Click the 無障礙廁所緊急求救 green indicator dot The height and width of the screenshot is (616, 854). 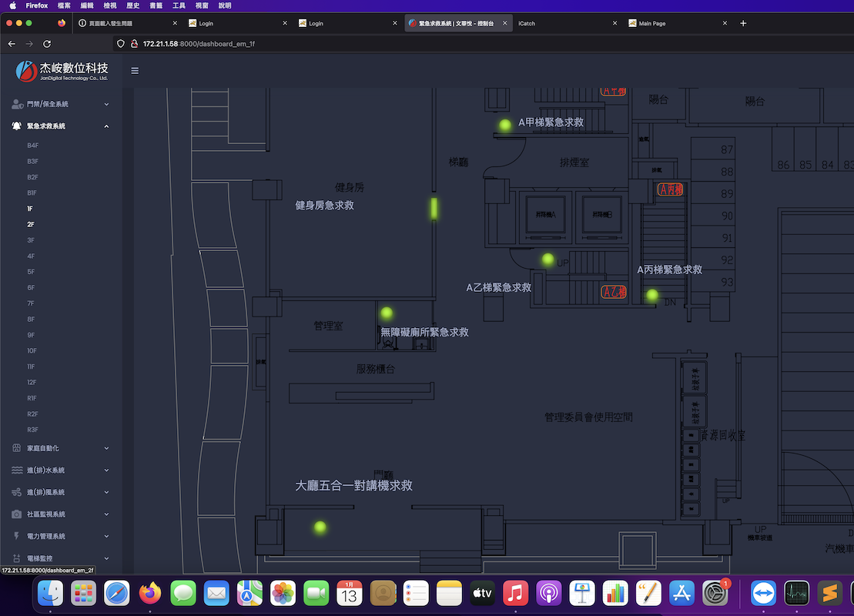click(387, 313)
